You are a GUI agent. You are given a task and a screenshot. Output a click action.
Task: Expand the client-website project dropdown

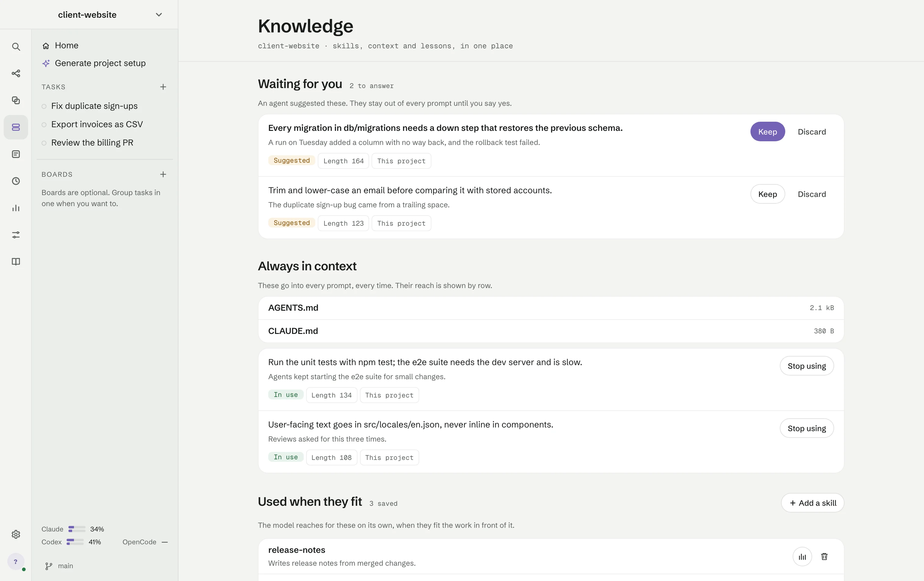click(159, 15)
